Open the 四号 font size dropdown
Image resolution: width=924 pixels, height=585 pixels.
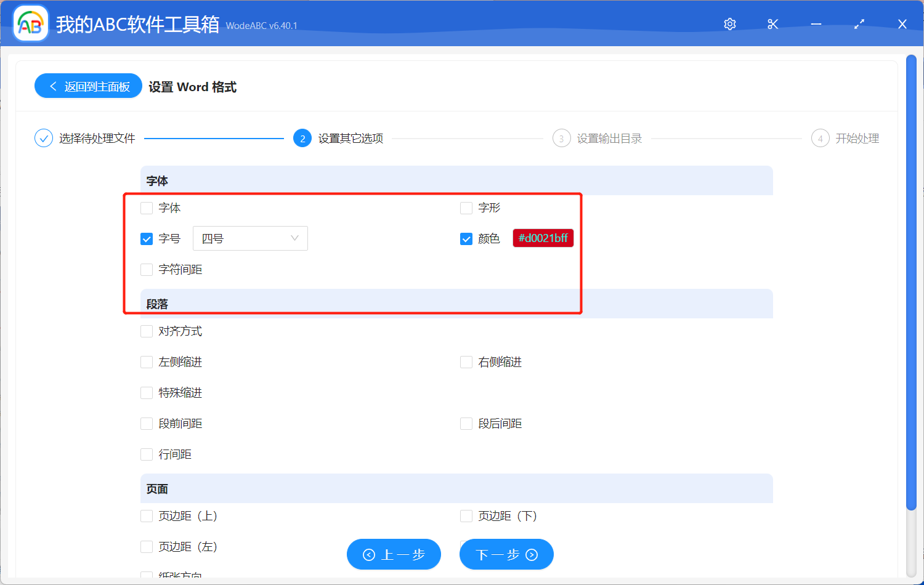250,238
